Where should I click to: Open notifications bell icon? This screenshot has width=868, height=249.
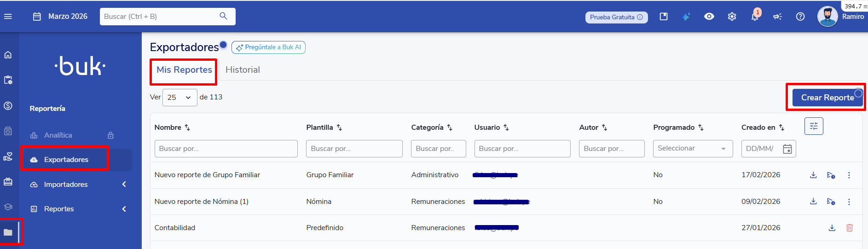point(755,17)
